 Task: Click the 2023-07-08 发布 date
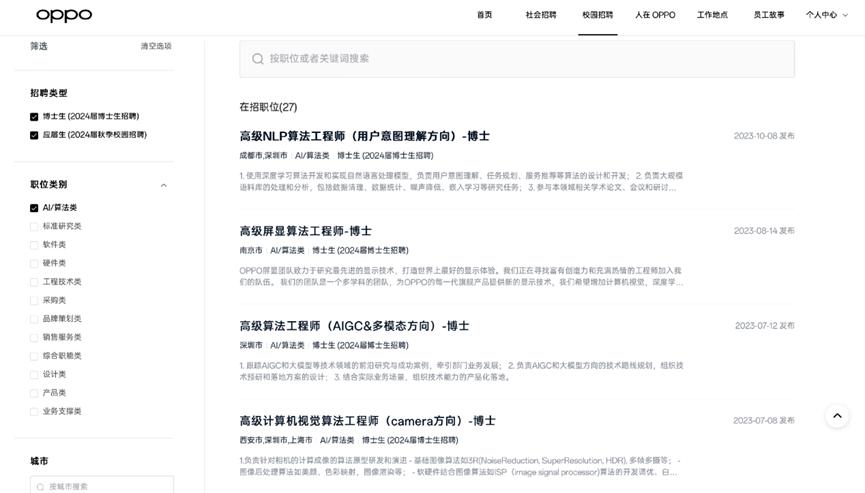click(x=763, y=420)
